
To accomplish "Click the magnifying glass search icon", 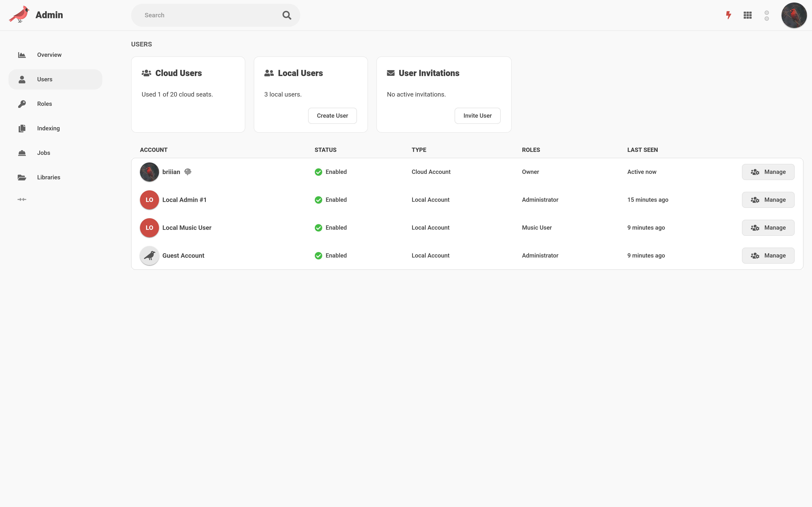I will (x=287, y=15).
